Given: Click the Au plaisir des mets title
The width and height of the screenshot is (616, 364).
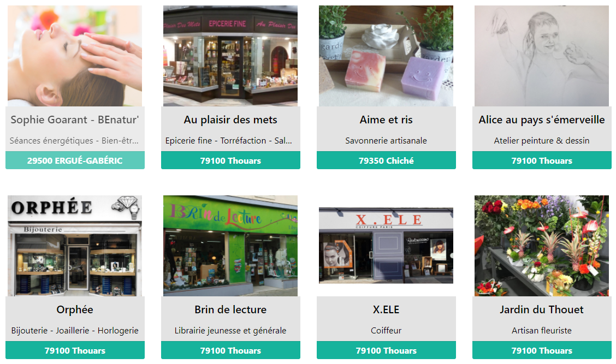Looking at the screenshot, I should [x=230, y=120].
